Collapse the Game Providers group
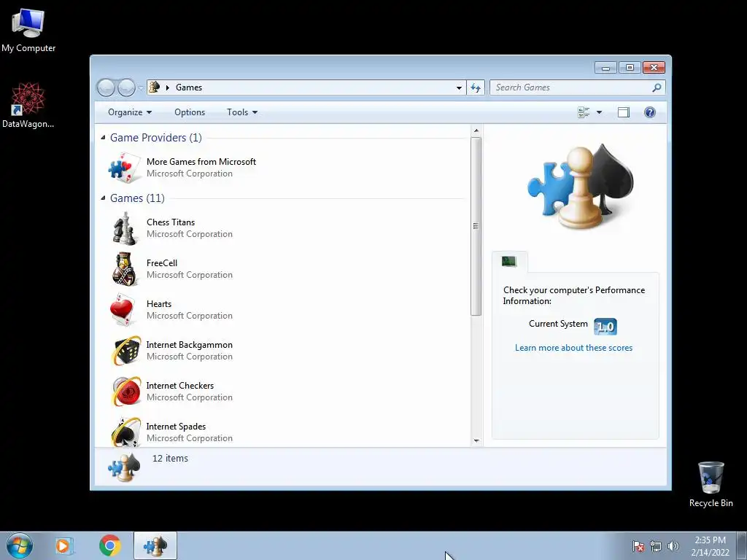The image size is (747, 560). (103, 138)
